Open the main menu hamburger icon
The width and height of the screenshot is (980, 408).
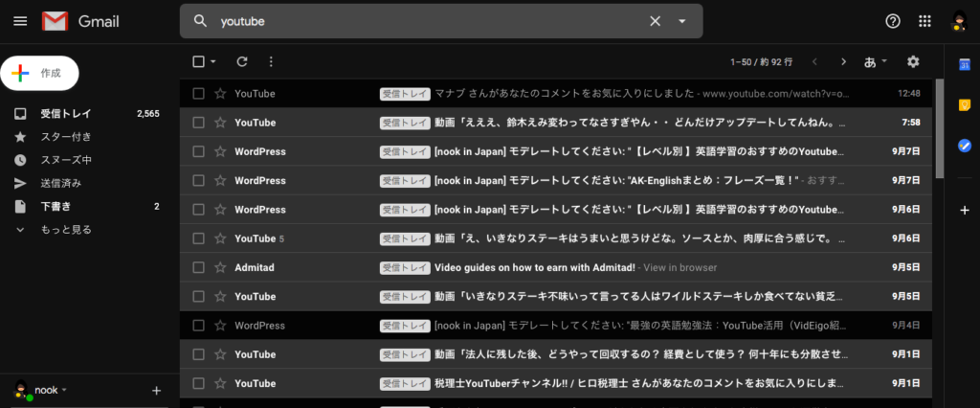(x=20, y=21)
